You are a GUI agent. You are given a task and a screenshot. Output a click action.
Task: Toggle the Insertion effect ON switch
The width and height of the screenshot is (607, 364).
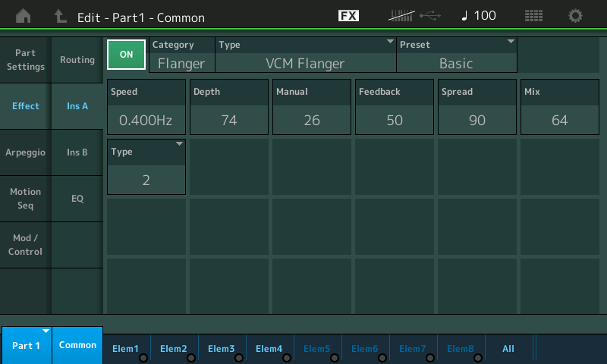(126, 55)
